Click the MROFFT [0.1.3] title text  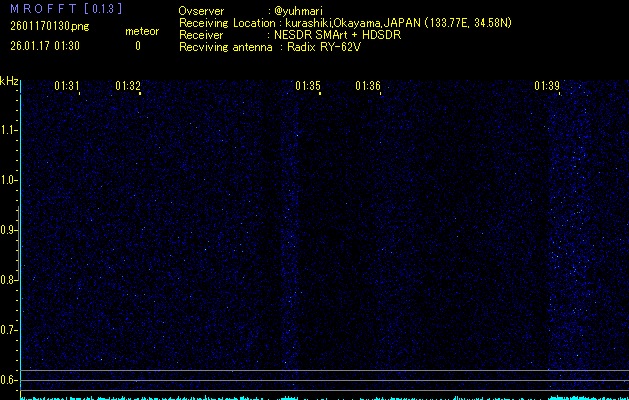[x=66, y=9]
